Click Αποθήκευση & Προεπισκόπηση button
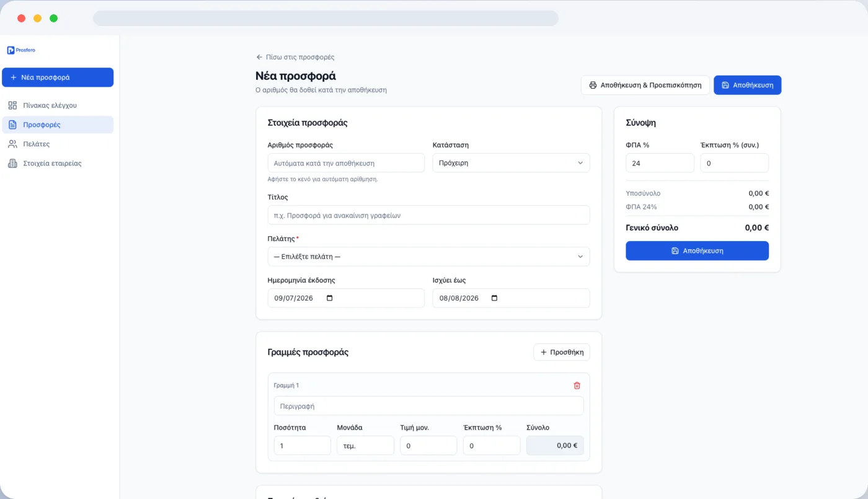This screenshot has width=868, height=499. tap(645, 85)
